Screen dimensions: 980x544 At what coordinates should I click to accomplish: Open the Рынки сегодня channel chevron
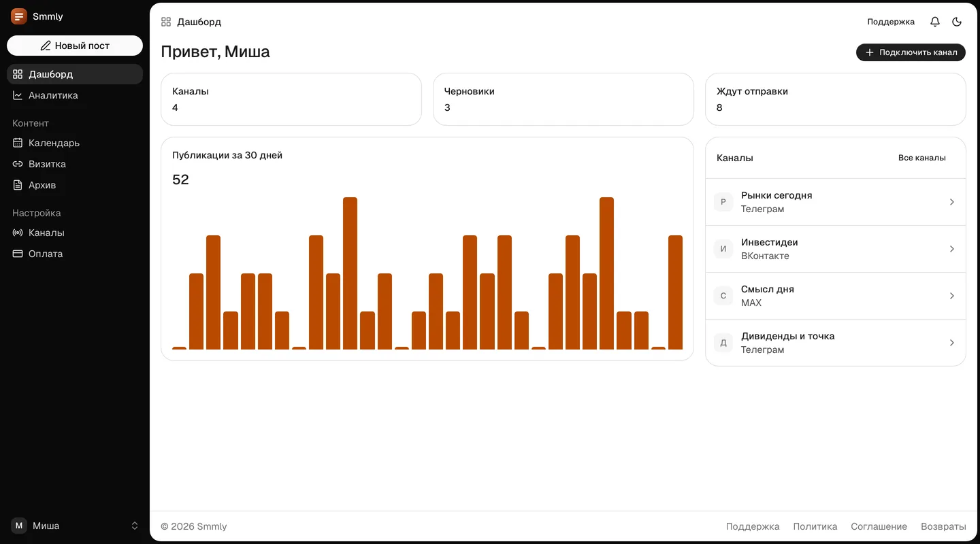952,202
